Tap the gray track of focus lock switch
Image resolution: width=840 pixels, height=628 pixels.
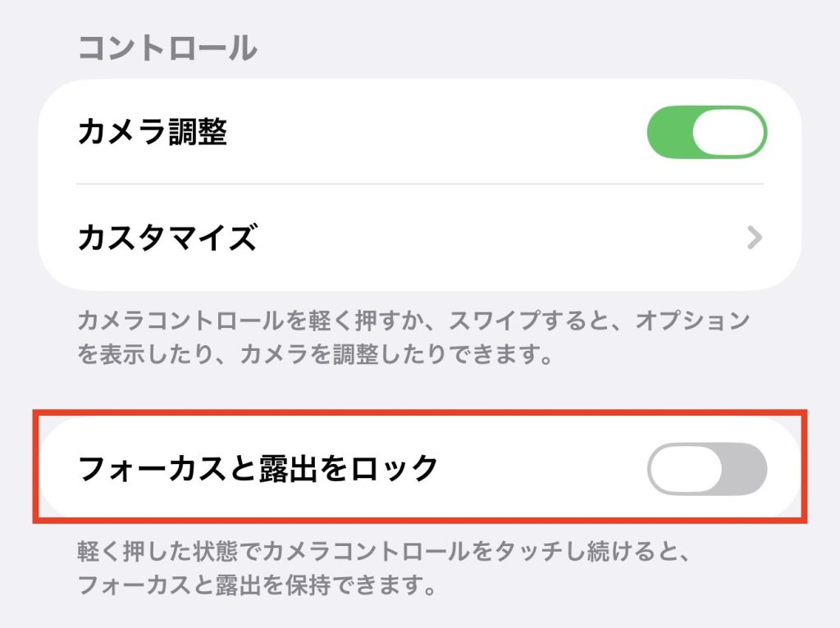(745, 470)
